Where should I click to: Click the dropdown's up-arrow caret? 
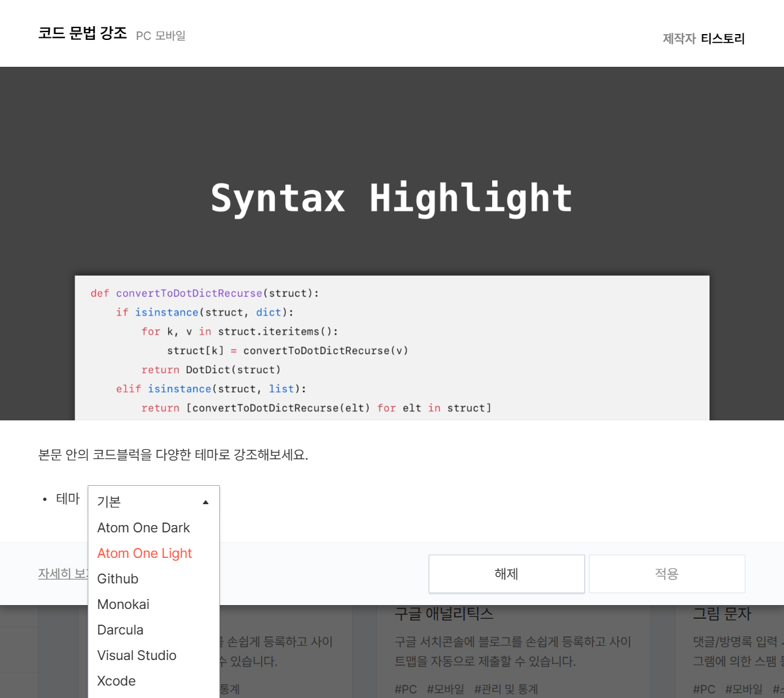coord(205,502)
